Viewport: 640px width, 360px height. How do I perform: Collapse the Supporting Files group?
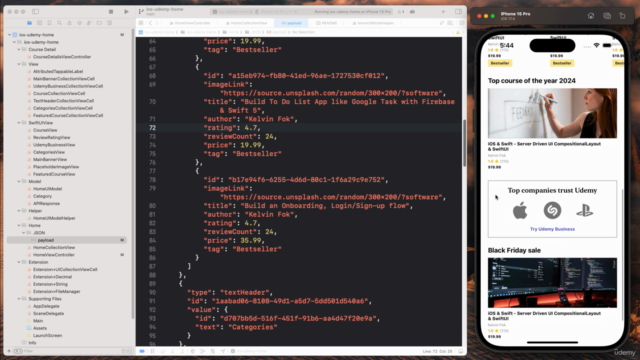19,299
